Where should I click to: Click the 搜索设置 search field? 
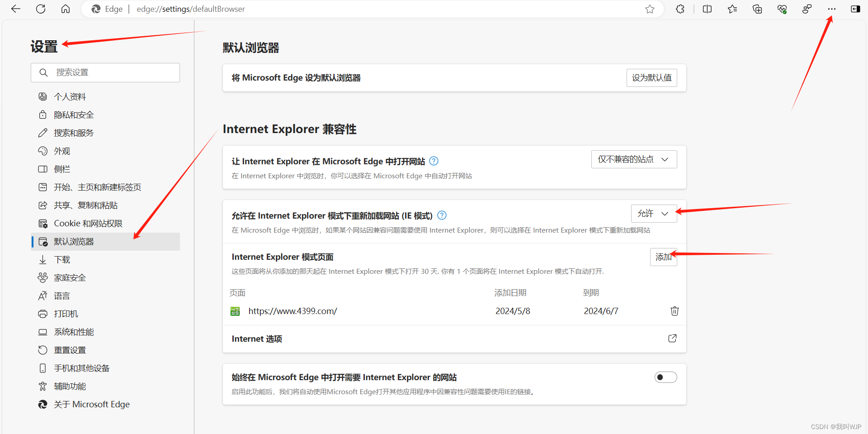point(105,72)
